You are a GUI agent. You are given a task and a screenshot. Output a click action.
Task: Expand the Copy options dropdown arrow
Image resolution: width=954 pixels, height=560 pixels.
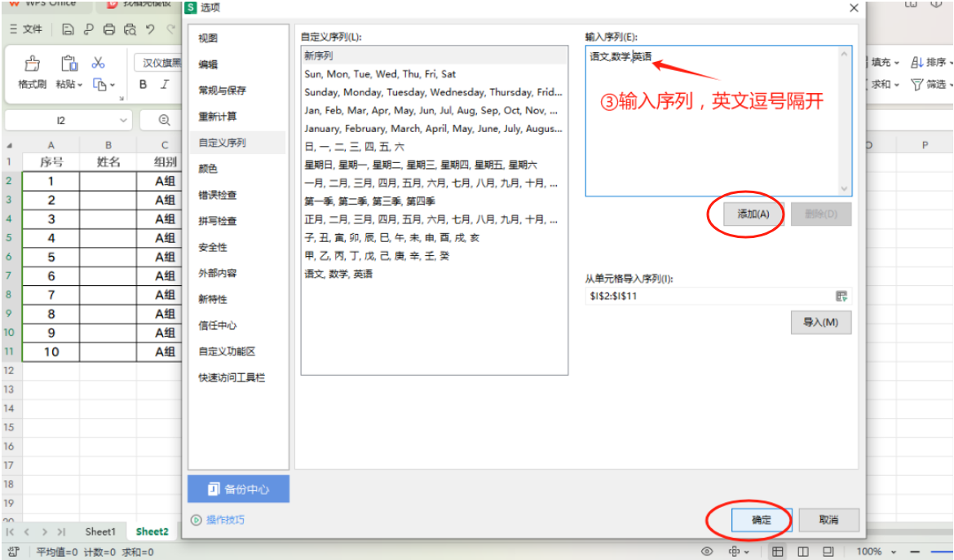(113, 85)
